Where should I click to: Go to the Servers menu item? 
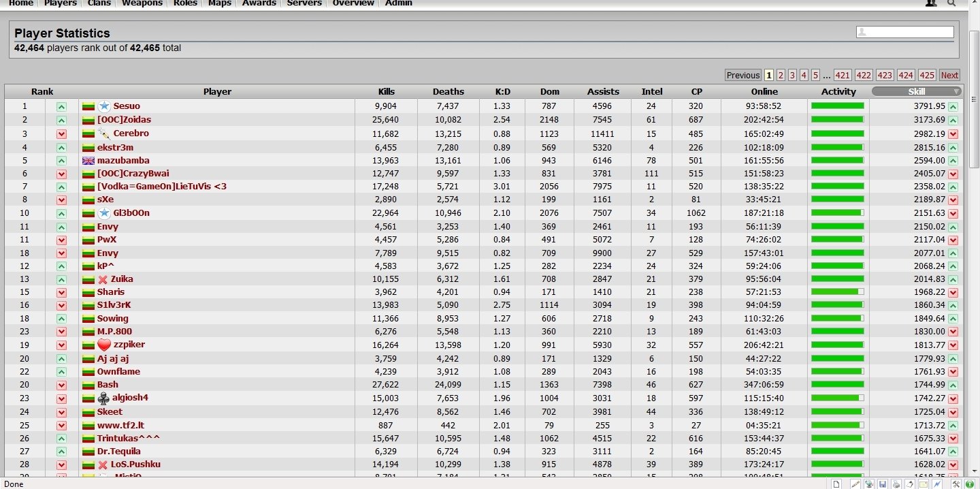click(304, 3)
